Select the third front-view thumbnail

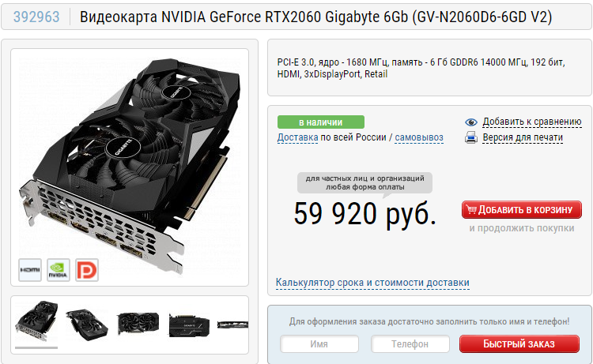click(x=138, y=323)
